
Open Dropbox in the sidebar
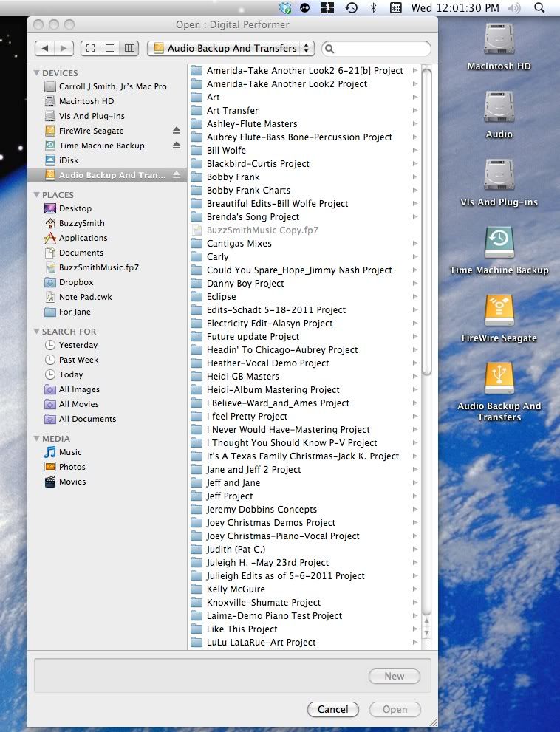107,282
